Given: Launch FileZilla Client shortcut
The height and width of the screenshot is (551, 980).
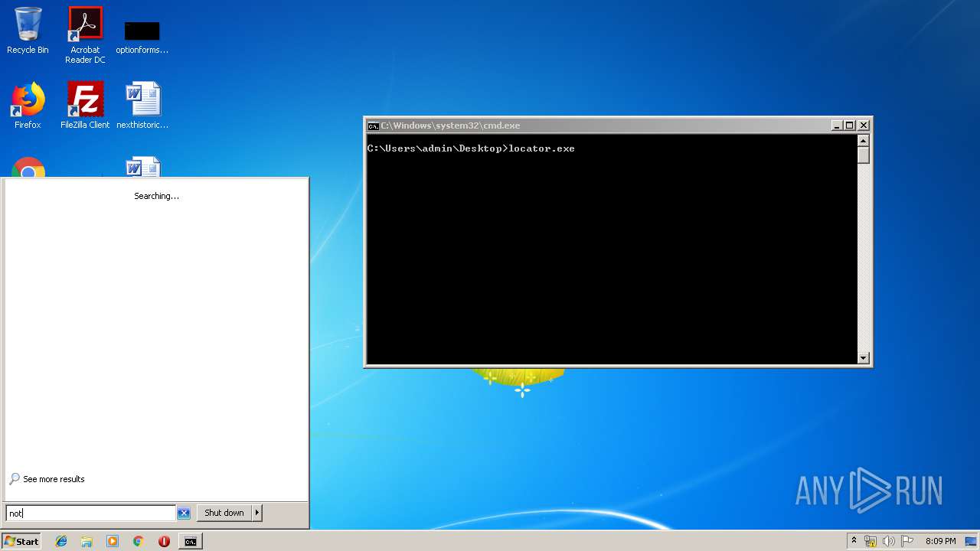Looking at the screenshot, I should 85,105.
